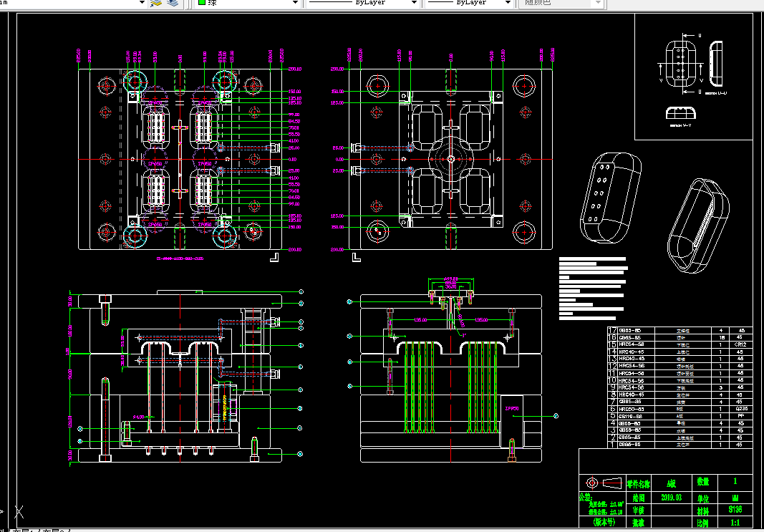Select the "零件名称" title block label

(x=638, y=484)
